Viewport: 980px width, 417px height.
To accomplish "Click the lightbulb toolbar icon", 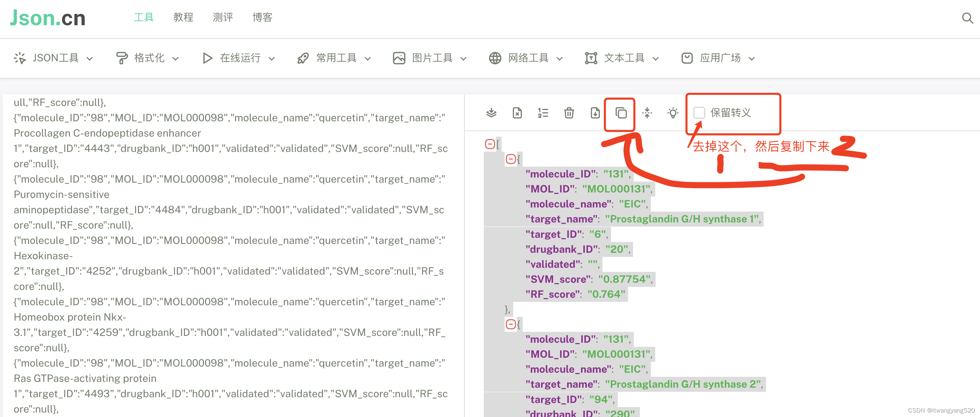I will tap(673, 113).
